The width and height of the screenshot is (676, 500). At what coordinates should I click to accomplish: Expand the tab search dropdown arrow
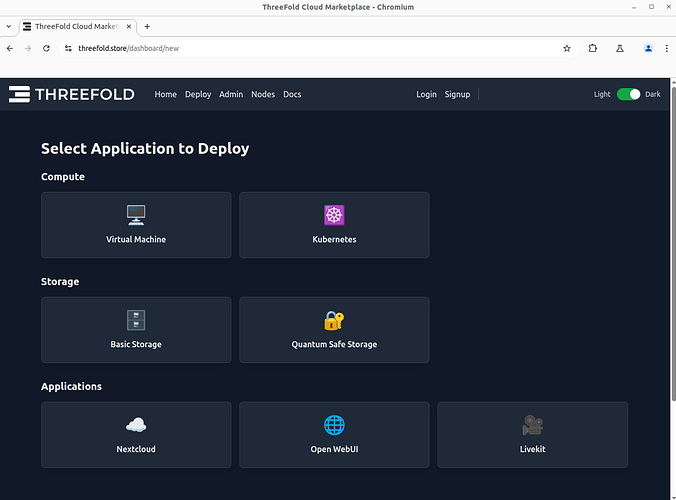9,26
